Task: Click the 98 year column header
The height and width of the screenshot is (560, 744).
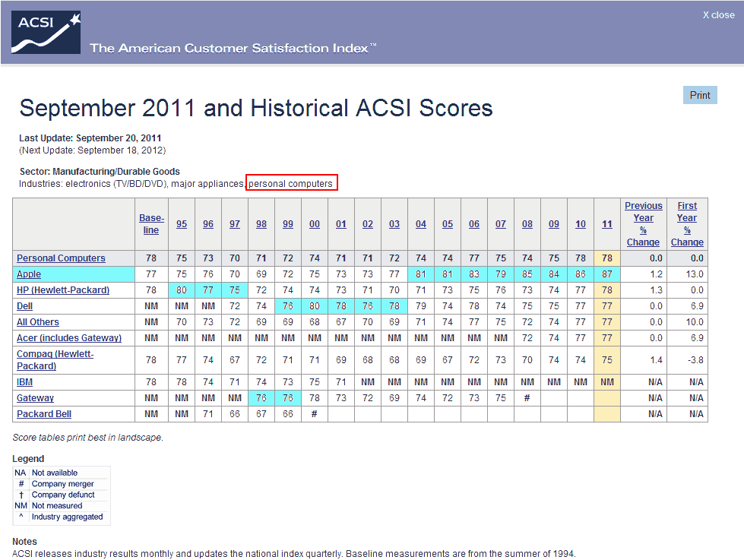Action: tap(261, 224)
